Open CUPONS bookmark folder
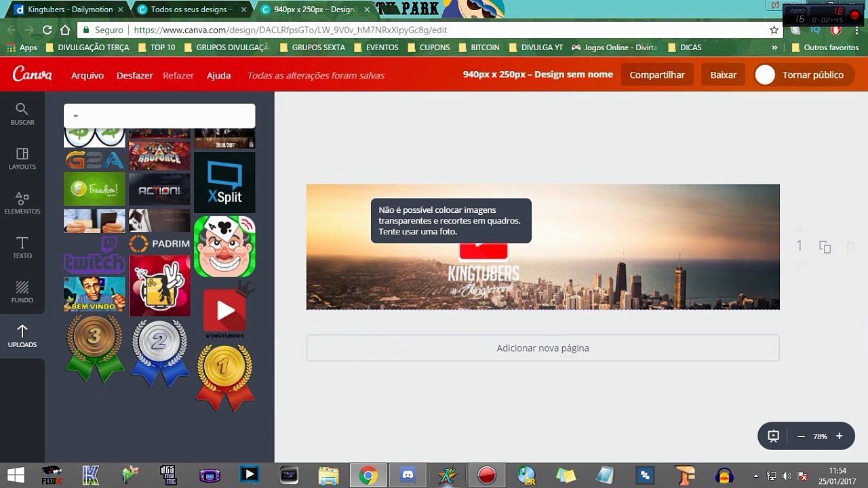Viewport: 868px width, 488px height. coord(429,47)
